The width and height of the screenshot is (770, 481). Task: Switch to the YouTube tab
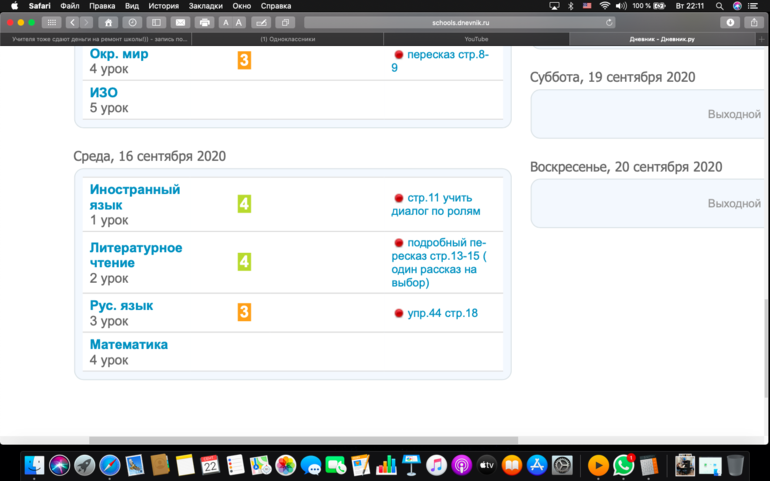point(476,39)
